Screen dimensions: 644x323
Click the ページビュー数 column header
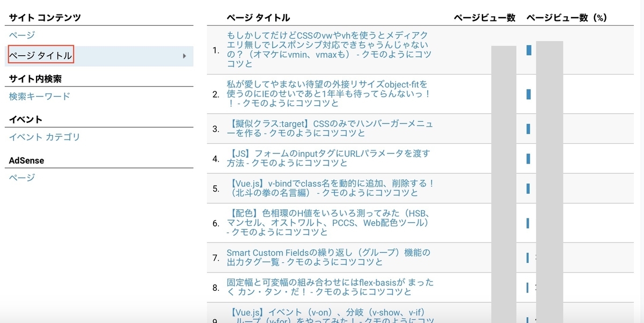(485, 18)
